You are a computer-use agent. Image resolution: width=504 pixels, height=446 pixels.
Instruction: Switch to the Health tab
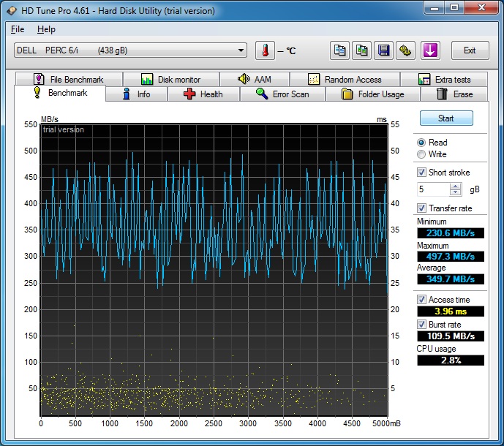(x=203, y=94)
